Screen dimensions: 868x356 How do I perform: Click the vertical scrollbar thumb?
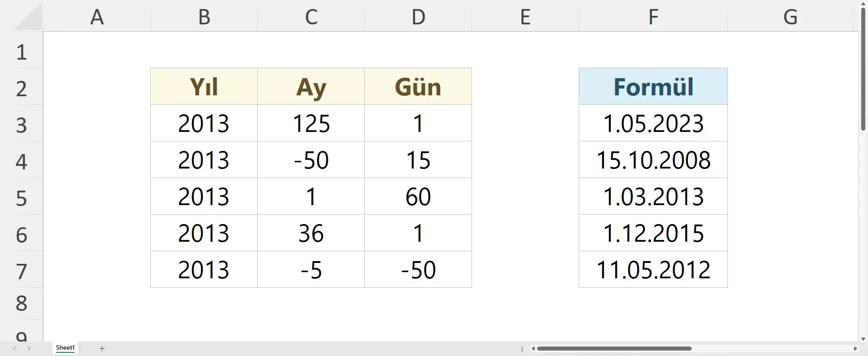pos(863,69)
